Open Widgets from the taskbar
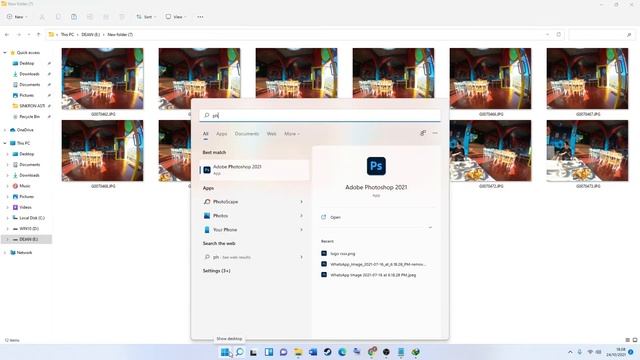Screen dimensions: 640x360 coord(269,352)
